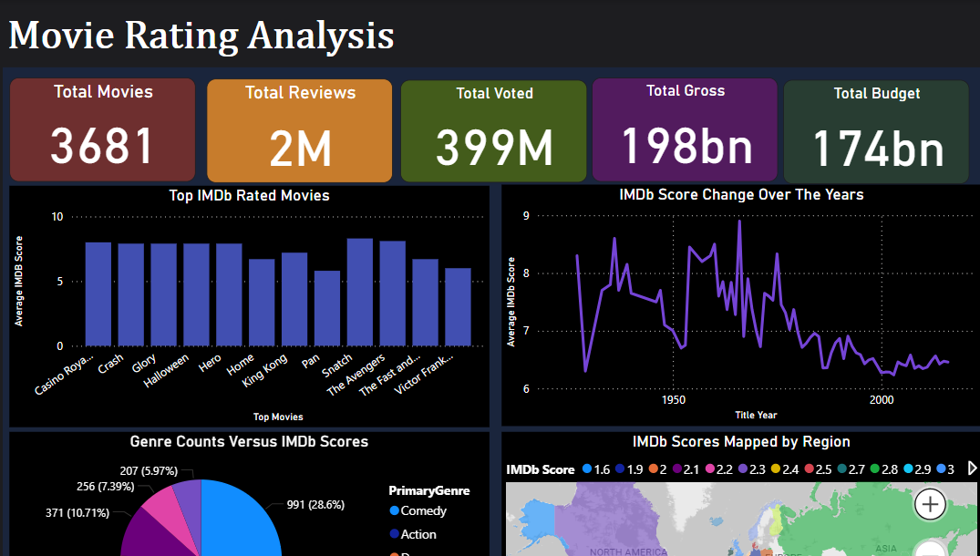The image size is (980, 556).
Task: Zoom in on the region map
Action: point(930,503)
